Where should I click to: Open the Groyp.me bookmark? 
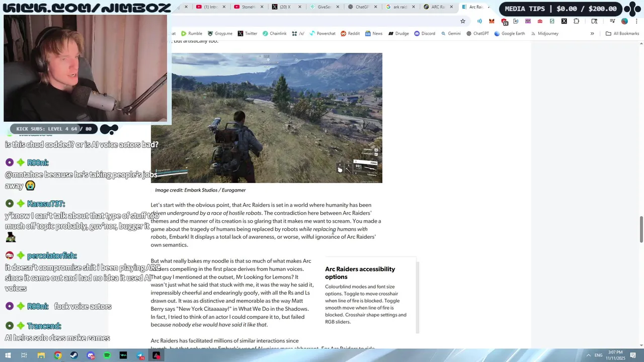[x=220, y=34]
